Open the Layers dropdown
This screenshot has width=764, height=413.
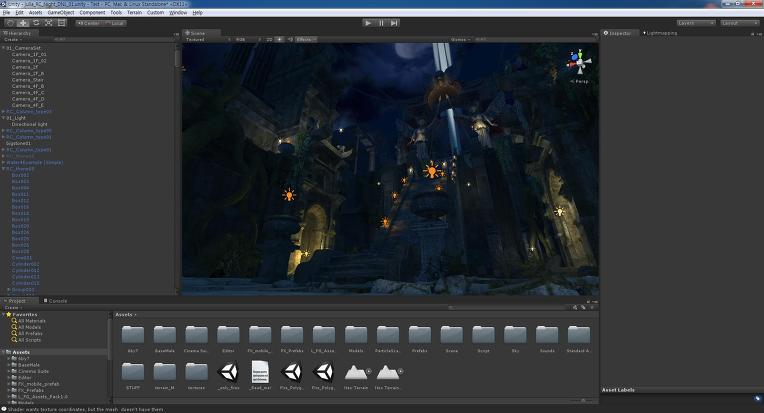pyautogui.click(x=696, y=23)
